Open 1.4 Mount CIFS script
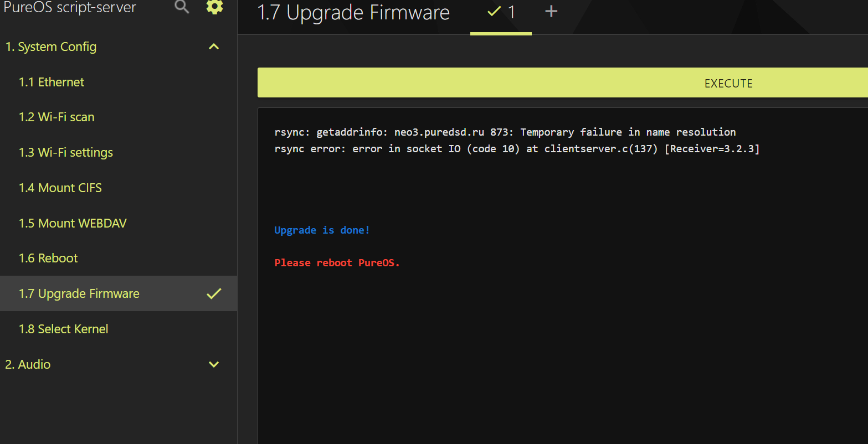The image size is (868, 444). [x=60, y=188]
